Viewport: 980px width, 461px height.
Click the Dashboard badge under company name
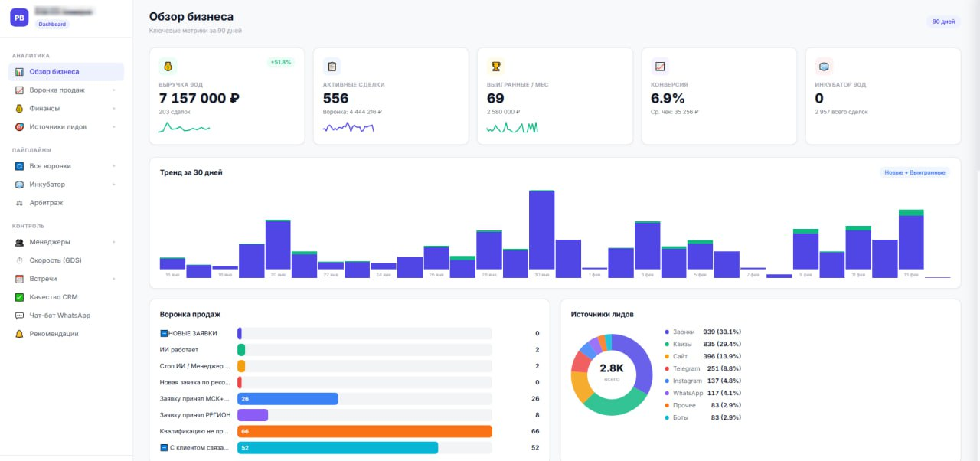click(x=53, y=24)
